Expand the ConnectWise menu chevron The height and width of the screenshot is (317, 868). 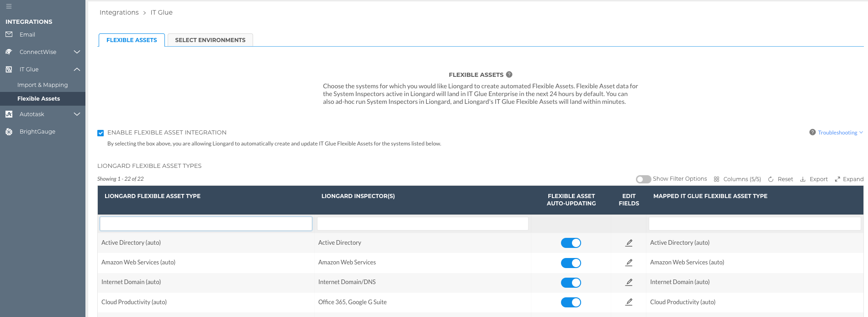[77, 52]
